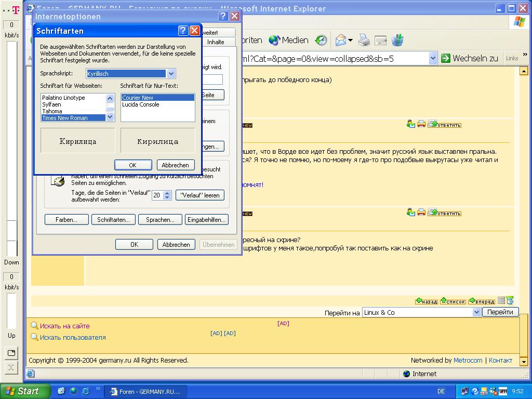532x399 pixels.
Task: Confirm the Schriftarten dialog with OK
Action: [132, 165]
